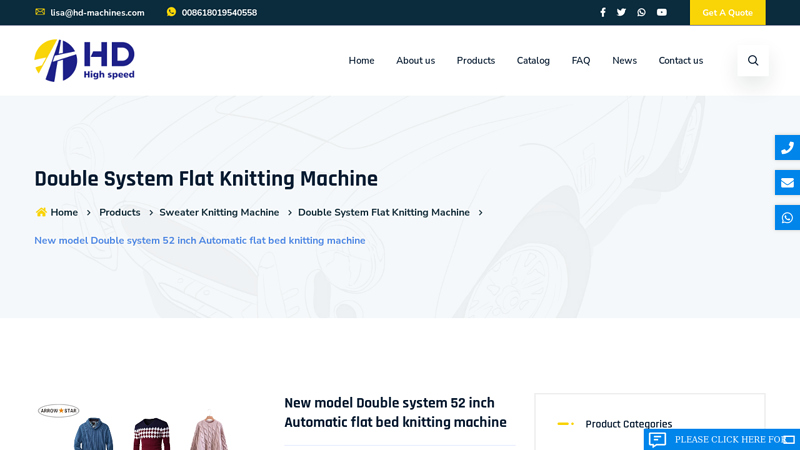This screenshot has width=800, height=450.
Task: Click the HD High speed logo
Action: click(85, 60)
